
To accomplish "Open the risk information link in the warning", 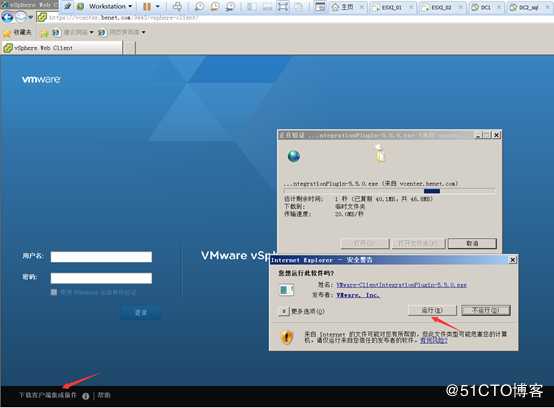I will pos(434,341).
